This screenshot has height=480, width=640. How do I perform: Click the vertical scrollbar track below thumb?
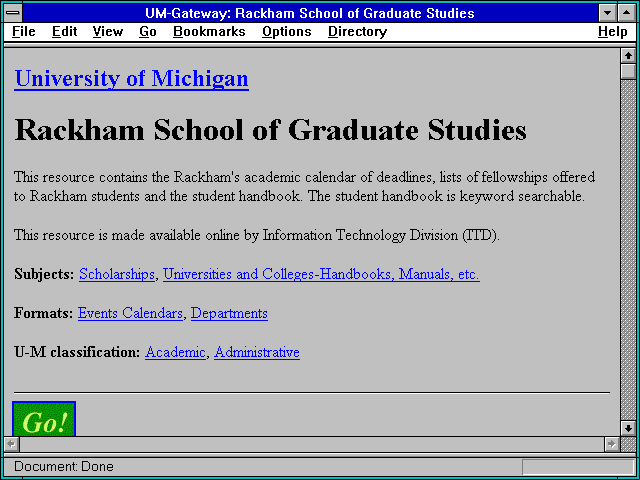628,250
